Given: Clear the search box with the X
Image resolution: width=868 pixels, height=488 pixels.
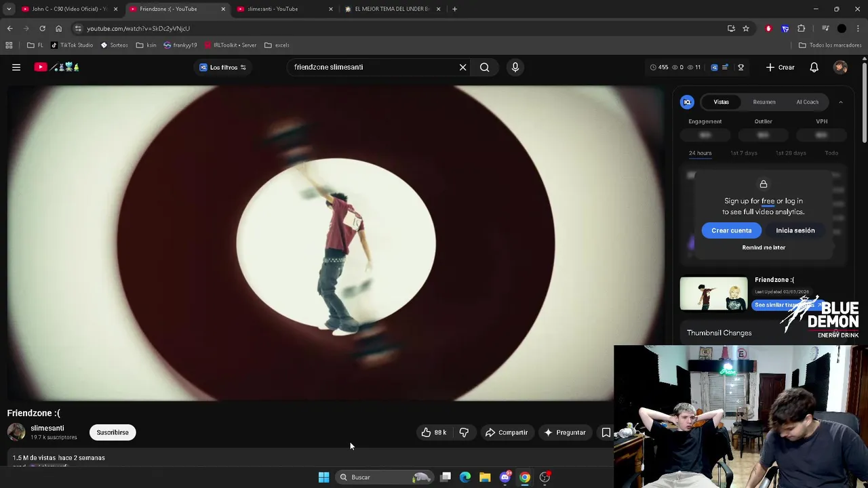Looking at the screenshot, I should (x=463, y=67).
